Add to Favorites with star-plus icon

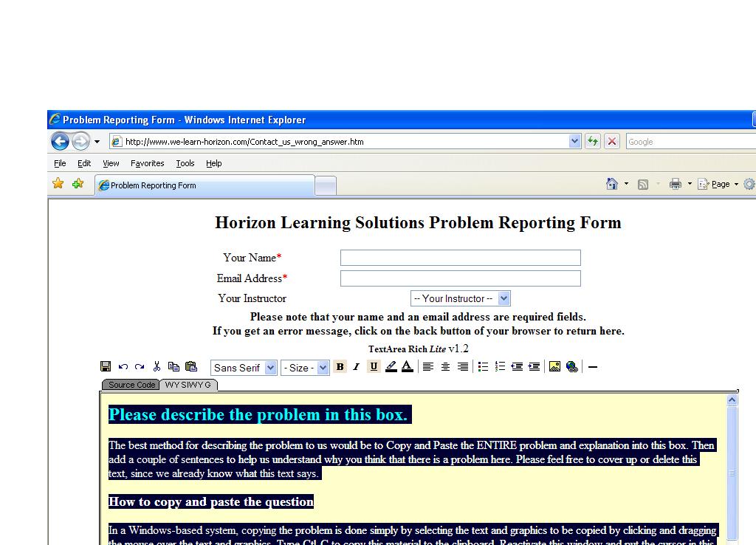click(78, 183)
